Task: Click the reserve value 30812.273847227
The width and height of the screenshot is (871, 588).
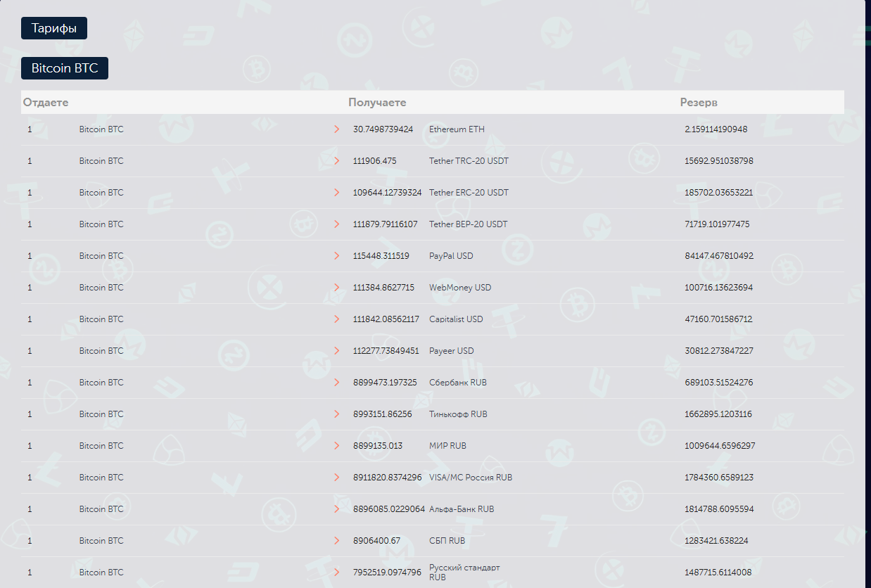Action: point(719,351)
